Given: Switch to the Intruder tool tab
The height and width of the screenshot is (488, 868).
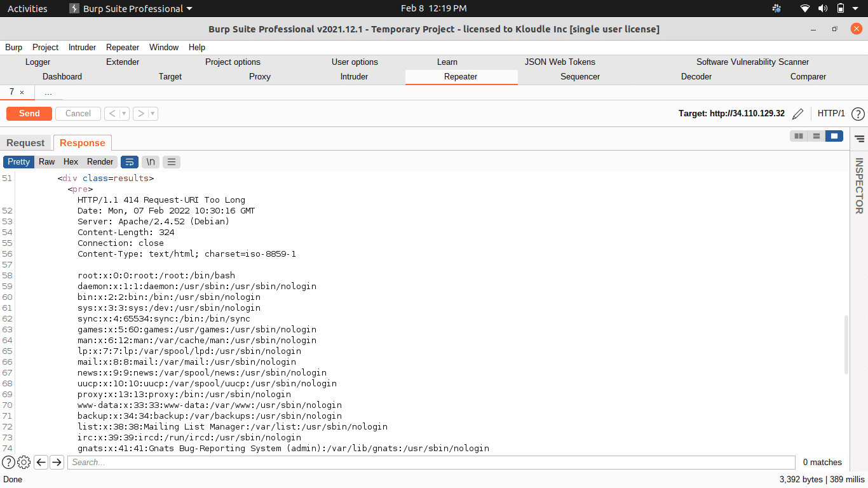Looking at the screenshot, I should tap(355, 77).
